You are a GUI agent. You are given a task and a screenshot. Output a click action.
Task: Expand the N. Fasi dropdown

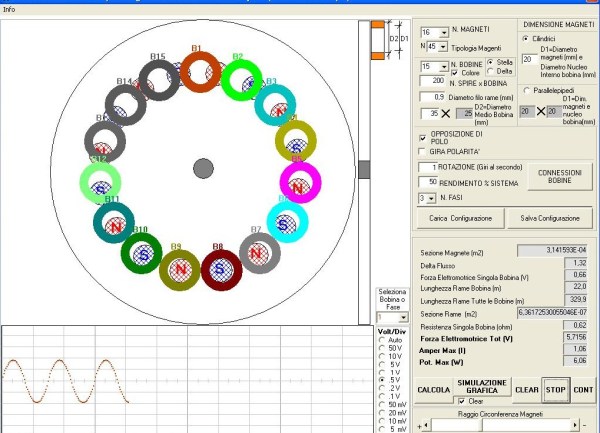click(x=433, y=198)
